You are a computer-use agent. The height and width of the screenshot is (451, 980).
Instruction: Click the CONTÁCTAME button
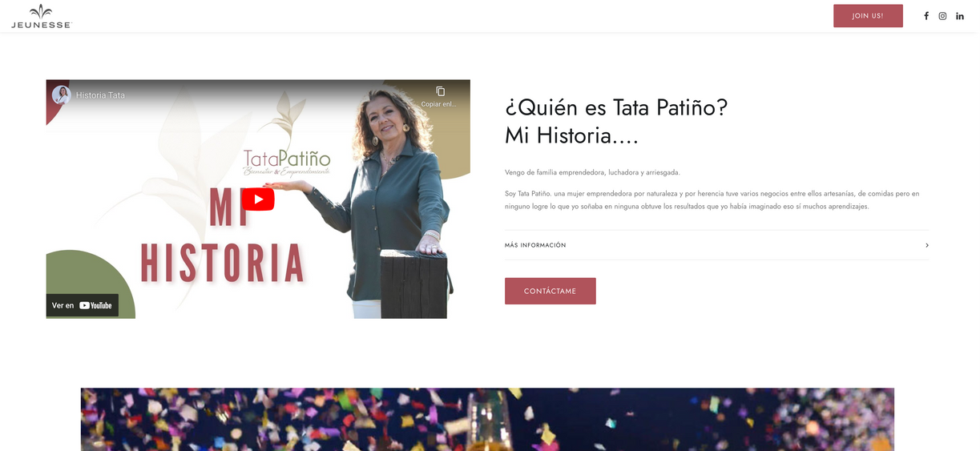click(550, 291)
